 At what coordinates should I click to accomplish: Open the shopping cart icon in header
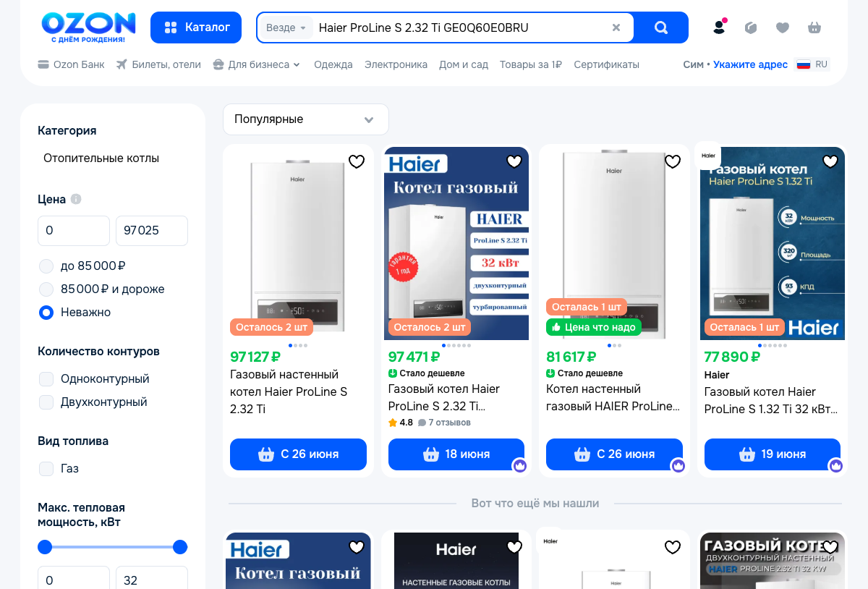[814, 27]
